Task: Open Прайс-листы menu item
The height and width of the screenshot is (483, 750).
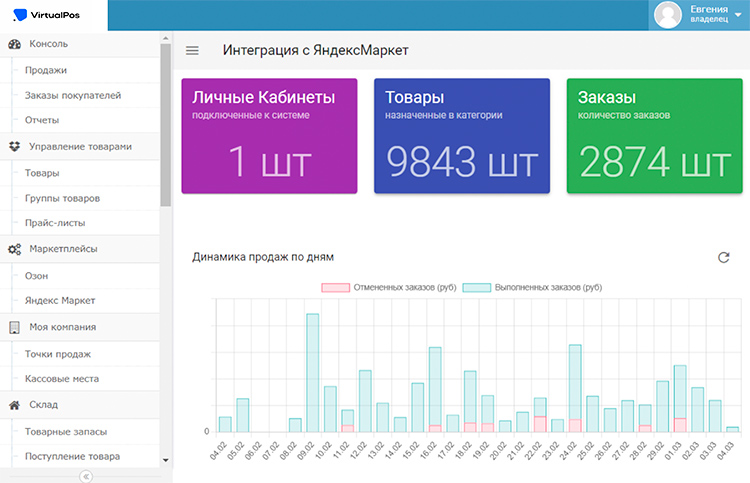Action: (x=55, y=223)
